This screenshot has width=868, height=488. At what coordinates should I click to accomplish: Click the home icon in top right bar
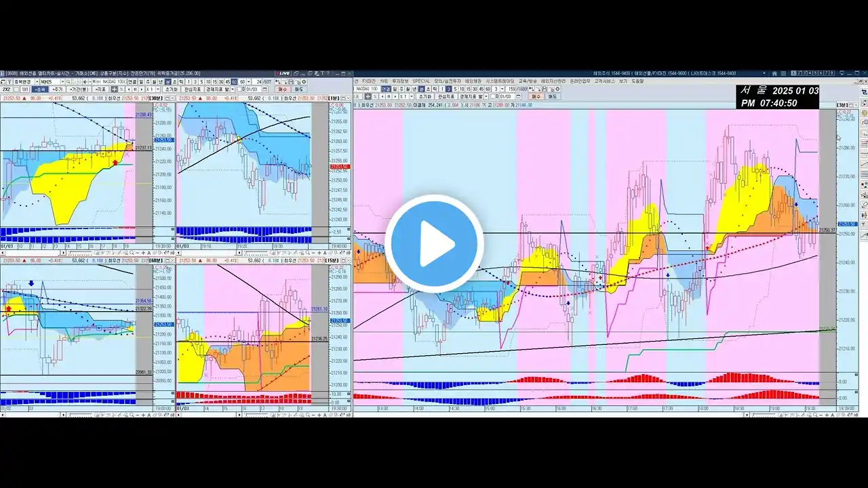pos(774,73)
